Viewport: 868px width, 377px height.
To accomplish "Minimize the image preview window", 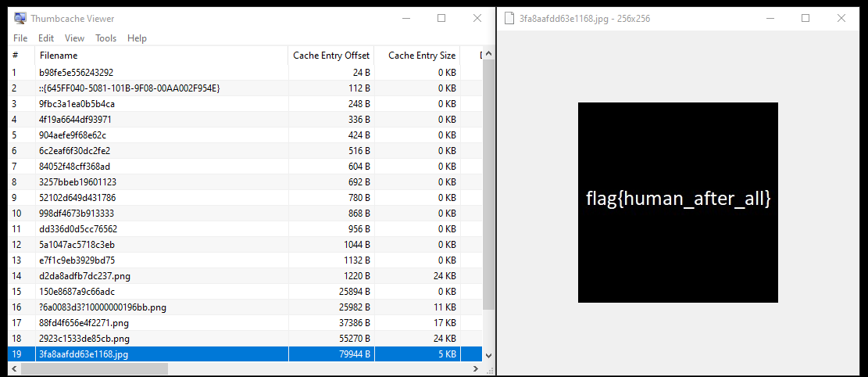I will click(x=770, y=18).
